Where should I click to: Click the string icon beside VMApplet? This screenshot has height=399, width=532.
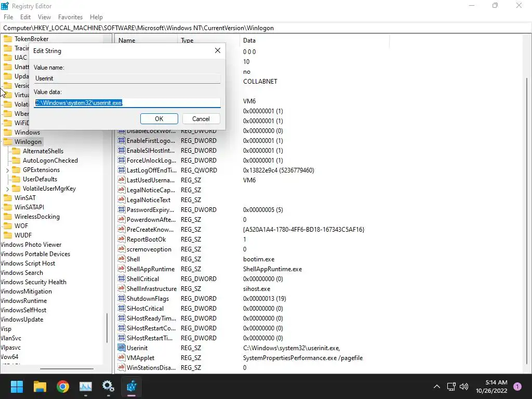pyautogui.click(x=121, y=357)
